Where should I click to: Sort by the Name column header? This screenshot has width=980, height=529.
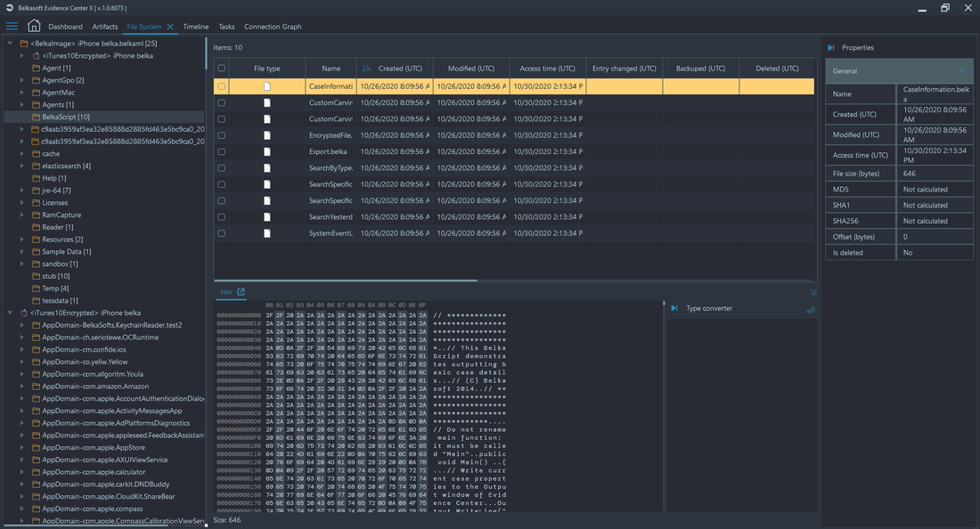(x=331, y=68)
